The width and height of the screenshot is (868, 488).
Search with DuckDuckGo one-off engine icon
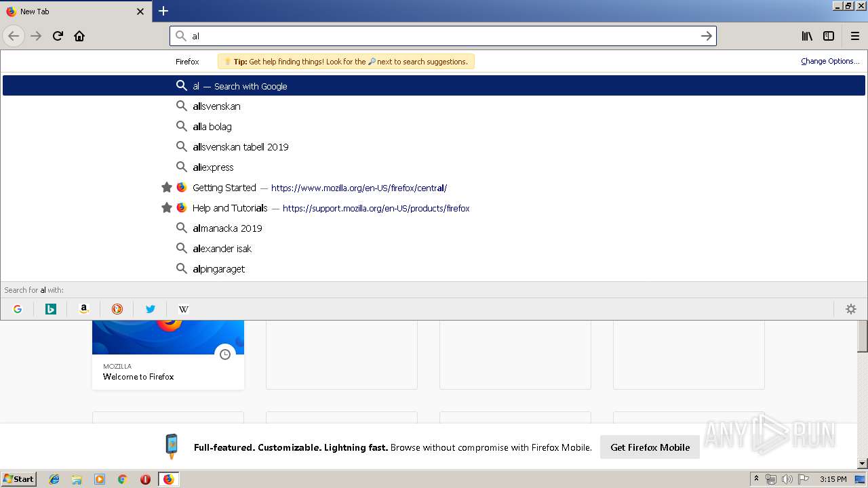click(x=117, y=309)
